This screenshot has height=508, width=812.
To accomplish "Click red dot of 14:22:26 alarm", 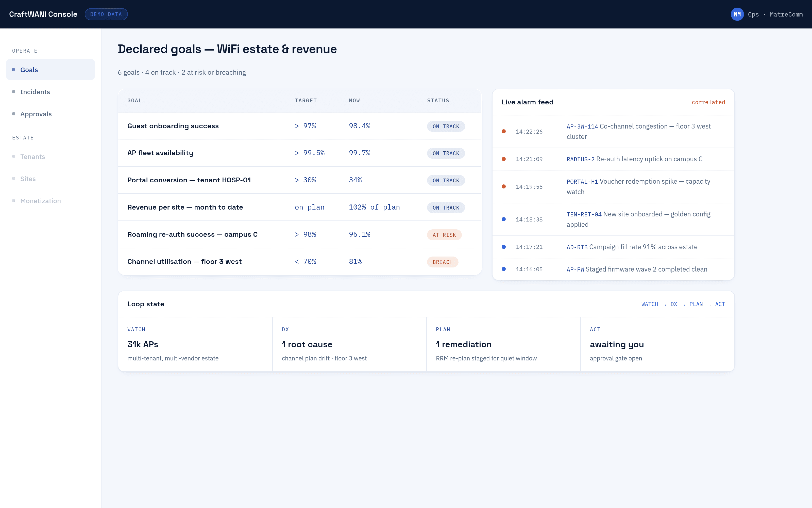I will [504, 131].
